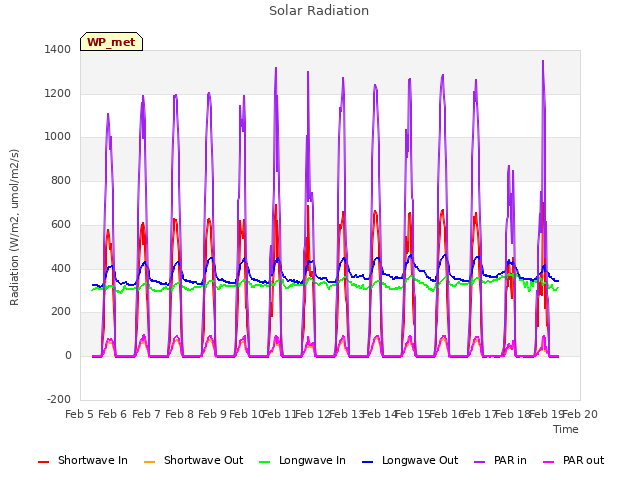Click the 1200 y-axis tick label
The width and height of the screenshot is (640, 480).
pyautogui.click(x=58, y=93)
